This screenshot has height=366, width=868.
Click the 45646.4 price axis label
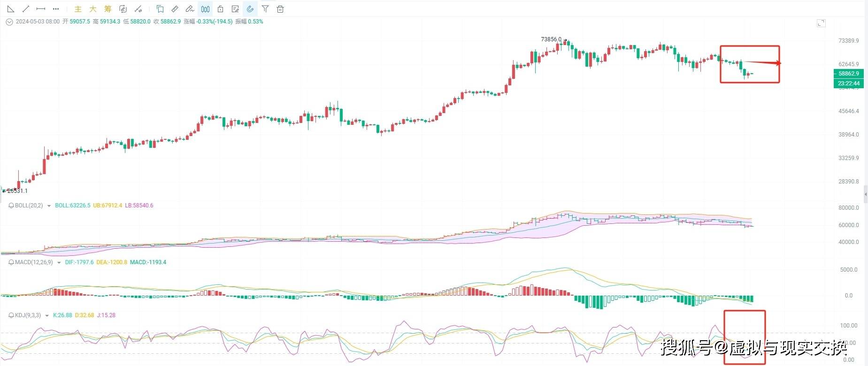coord(849,111)
